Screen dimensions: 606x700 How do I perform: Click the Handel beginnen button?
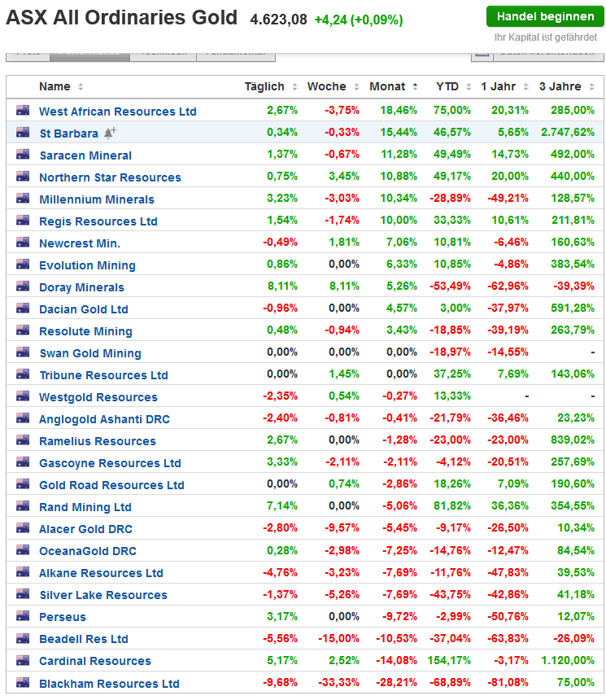544,17
